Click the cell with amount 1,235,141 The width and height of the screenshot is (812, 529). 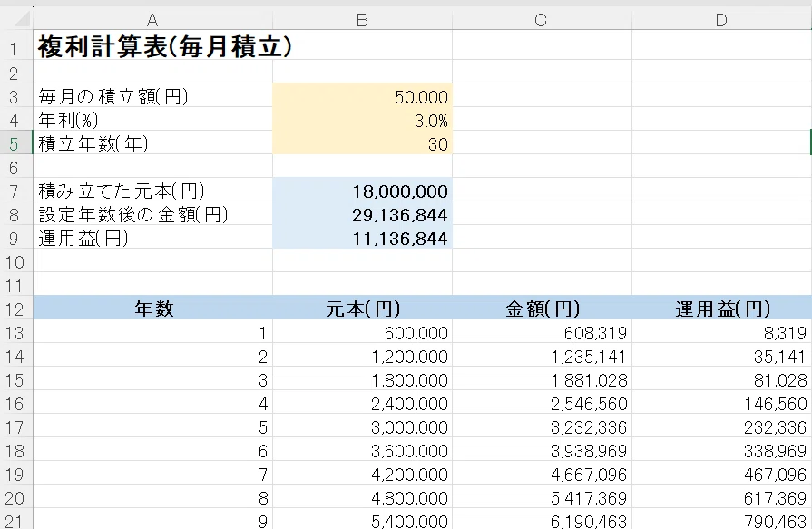click(542, 356)
